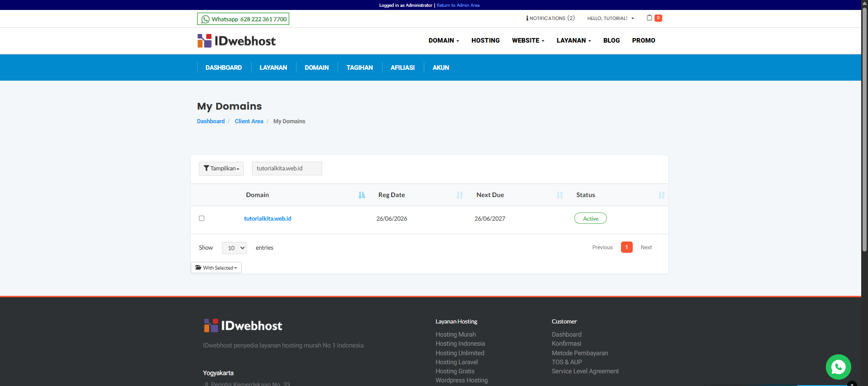This screenshot has width=868, height=386.
Task: Click the WhatsApp contact number button
Action: pyautogui.click(x=243, y=19)
